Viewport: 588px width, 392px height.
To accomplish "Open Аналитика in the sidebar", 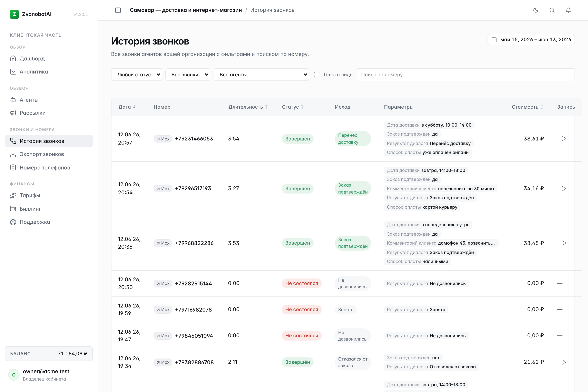I will (49, 72).
